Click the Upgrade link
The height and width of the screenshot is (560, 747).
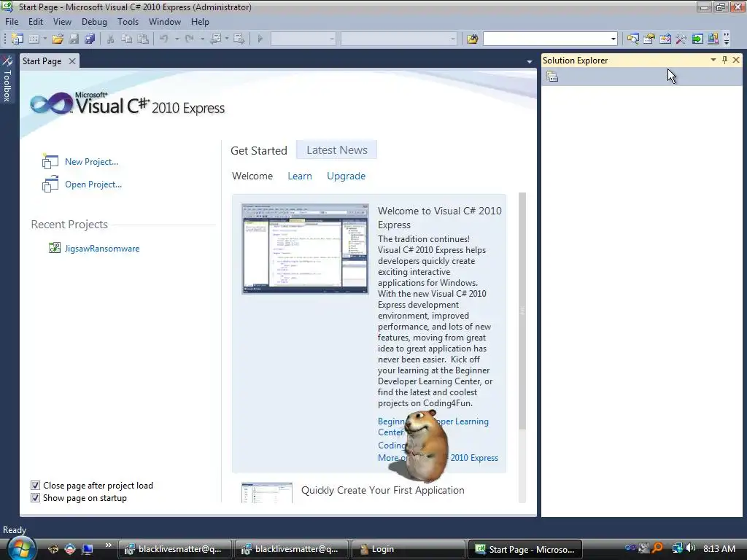pyautogui.click(x=346, y=176)
